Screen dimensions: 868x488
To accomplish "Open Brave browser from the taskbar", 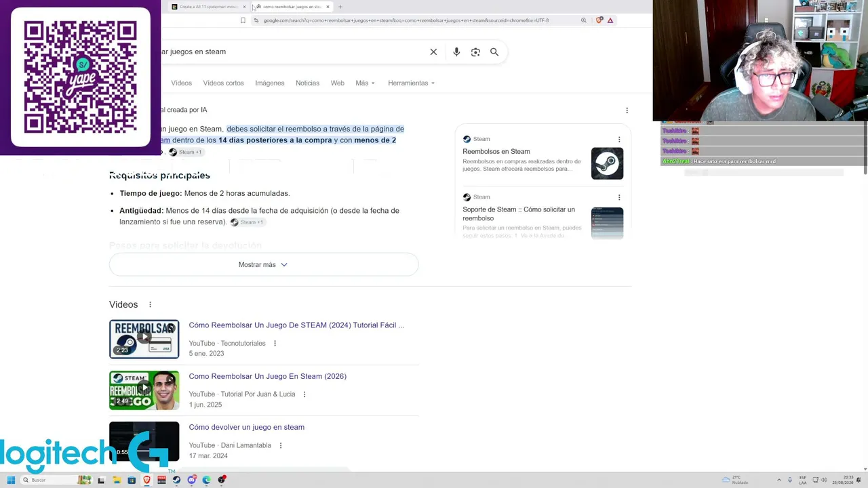I will (146, 480).
